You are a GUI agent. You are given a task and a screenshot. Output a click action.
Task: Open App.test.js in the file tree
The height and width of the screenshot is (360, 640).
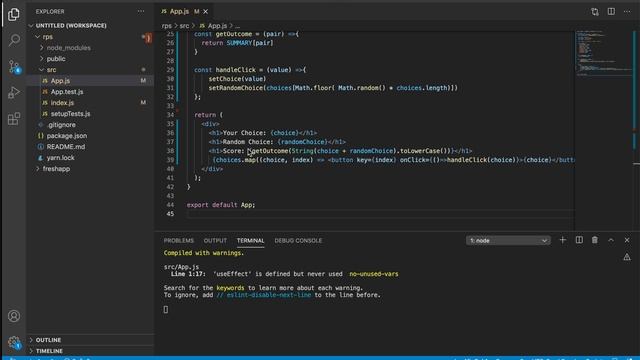[x=67, y=92]
